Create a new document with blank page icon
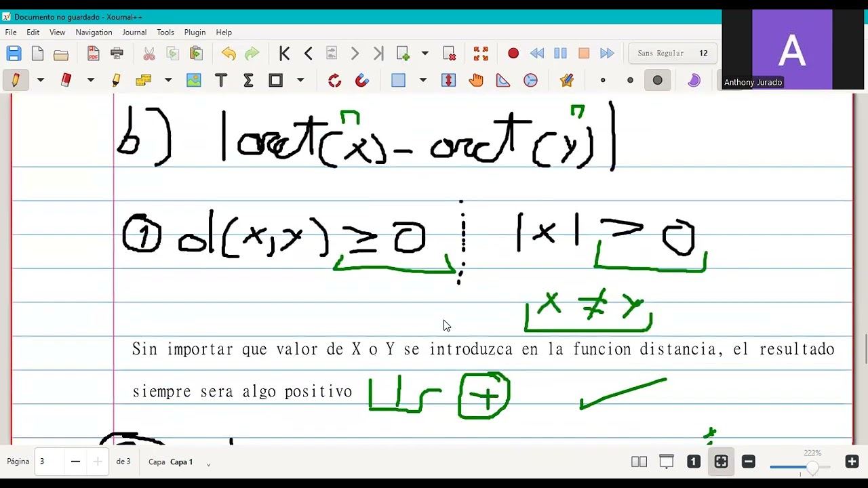This screenshot has width=868, height=488. coord(37,54)
